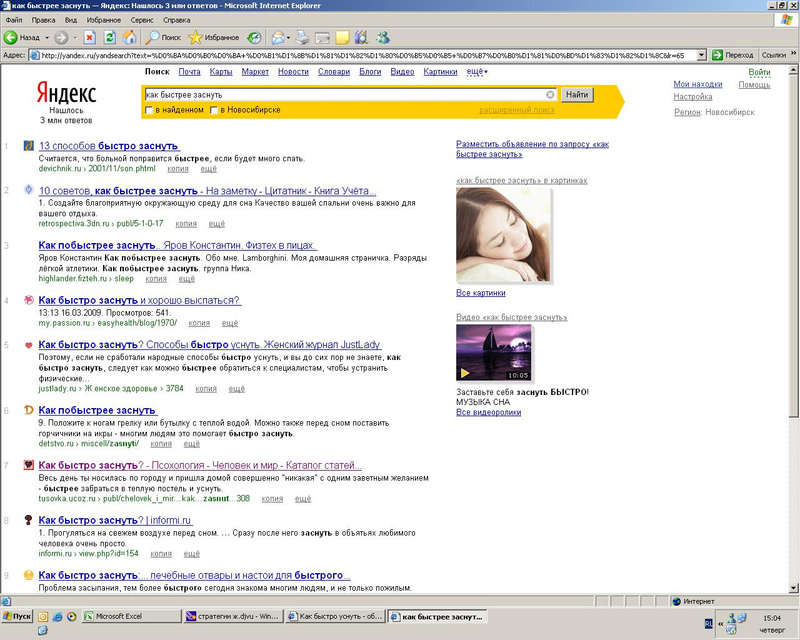Tick the 'в Новосибирске' checkbox
This screenshot has width=800, height=640.
(214, 110)
